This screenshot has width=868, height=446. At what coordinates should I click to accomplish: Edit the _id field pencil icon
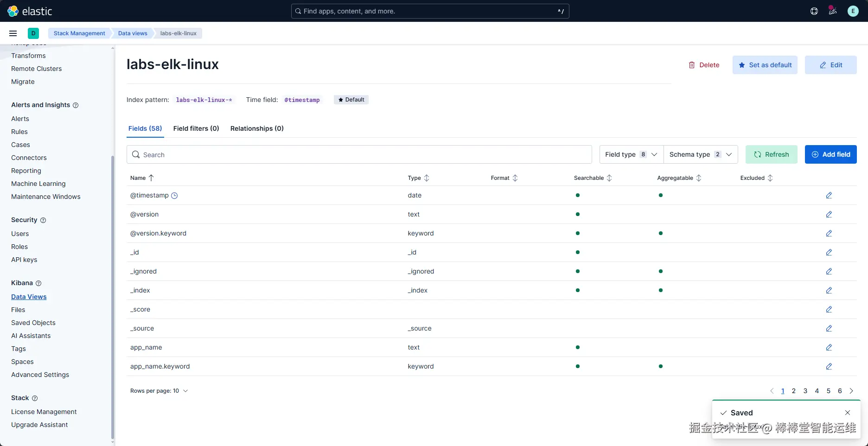[x=829, y=252]
